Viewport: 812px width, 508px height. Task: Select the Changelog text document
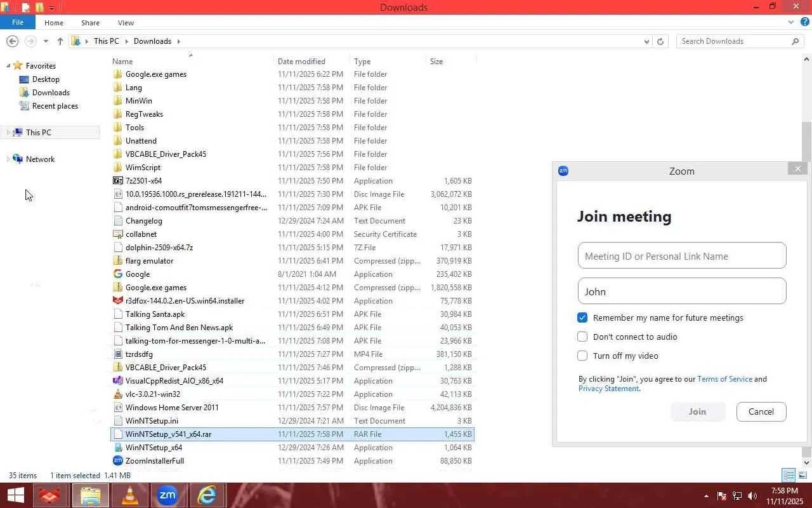[292, 221]
